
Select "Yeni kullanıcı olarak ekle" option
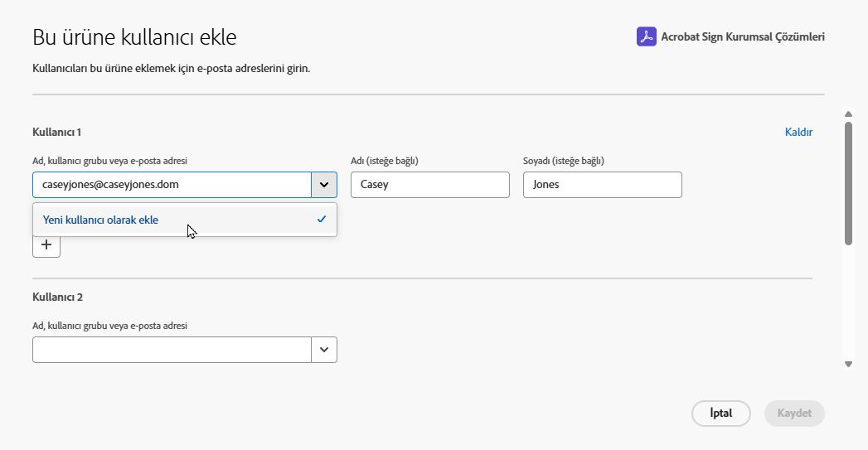100,220
